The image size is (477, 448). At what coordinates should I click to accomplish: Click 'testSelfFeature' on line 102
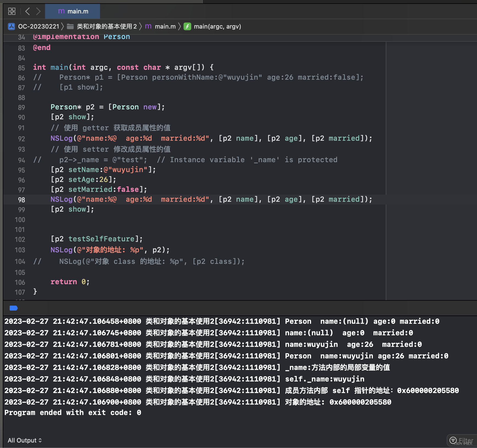click(101, 239)
